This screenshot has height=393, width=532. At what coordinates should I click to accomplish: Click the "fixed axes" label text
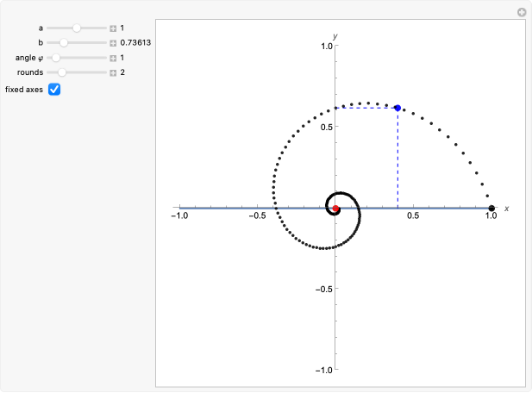24,90
